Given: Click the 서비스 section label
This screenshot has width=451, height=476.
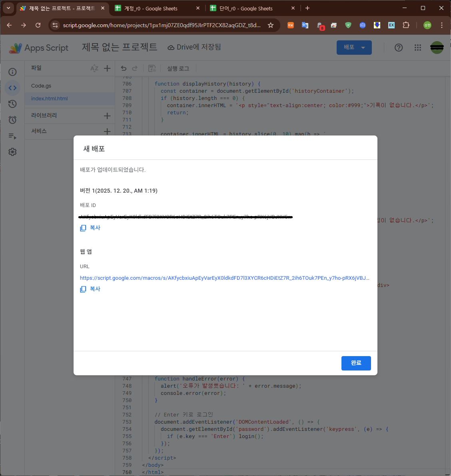Looking at the screenshot, I should point(39,131).
